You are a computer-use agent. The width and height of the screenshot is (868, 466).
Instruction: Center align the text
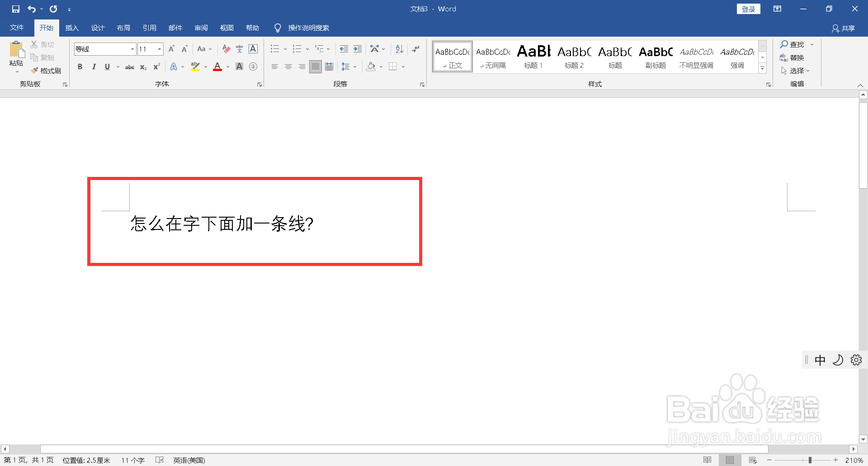point(288,67)
